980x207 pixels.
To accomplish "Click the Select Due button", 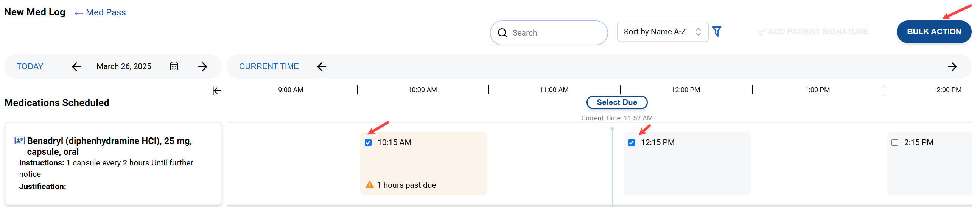I will click(x=617, y=102).
